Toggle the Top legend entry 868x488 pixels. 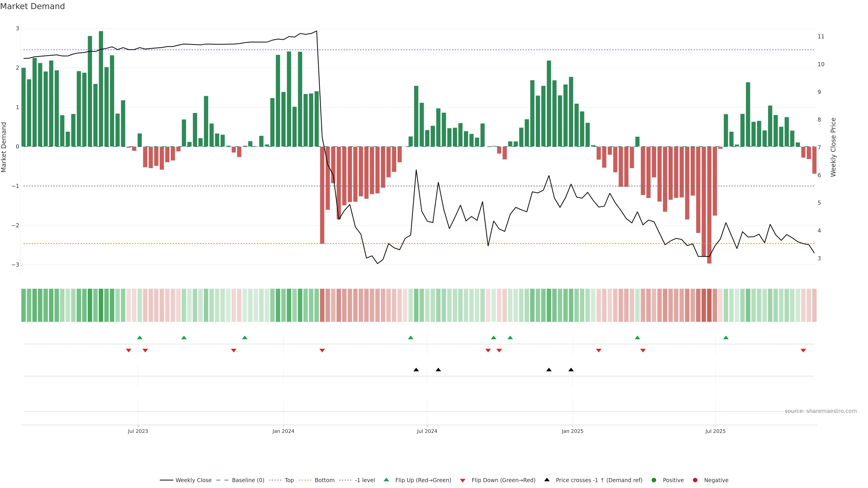click(x=289, y=480)
